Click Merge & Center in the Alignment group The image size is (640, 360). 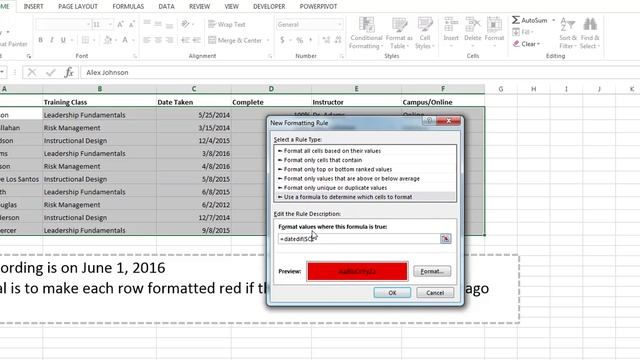pos(235,40)
